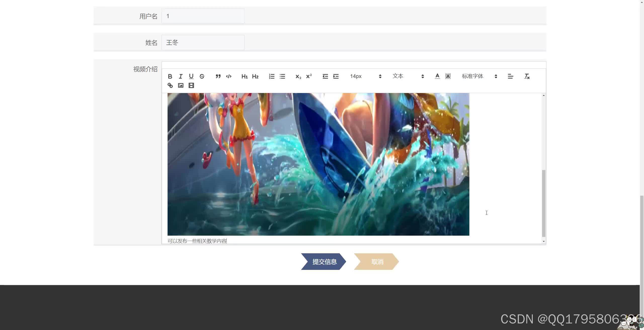Toggle underline formatting

[191, 76]
